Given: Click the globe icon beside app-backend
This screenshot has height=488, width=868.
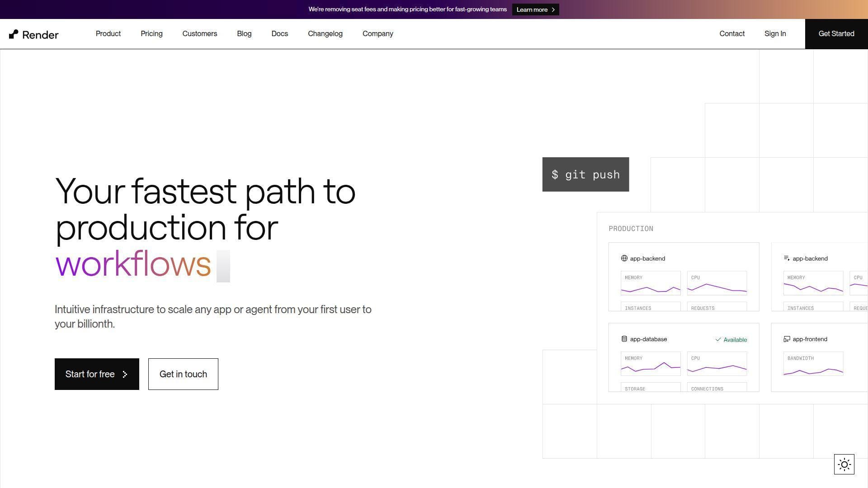Looking at the screenshot, I should point(624,258).
